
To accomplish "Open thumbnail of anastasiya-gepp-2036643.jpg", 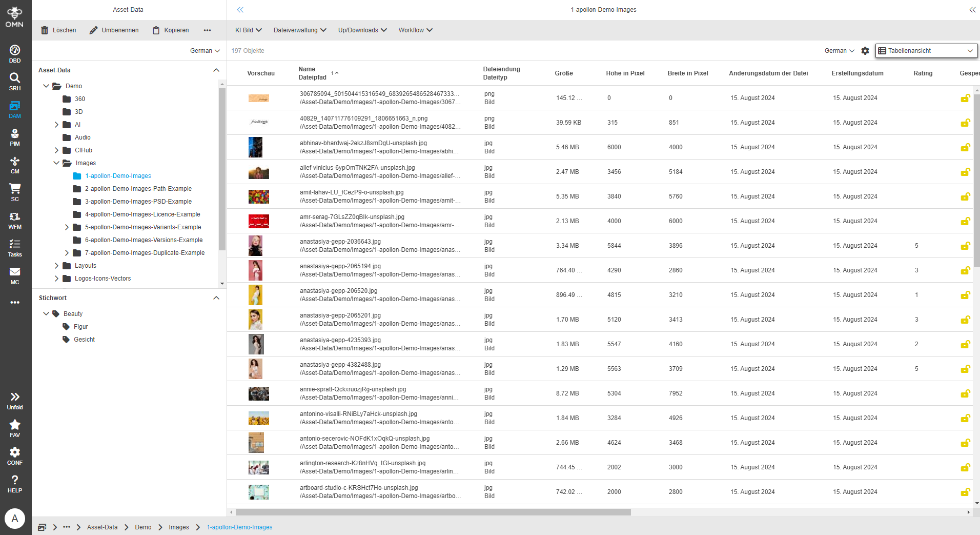I will coord(255,246).
